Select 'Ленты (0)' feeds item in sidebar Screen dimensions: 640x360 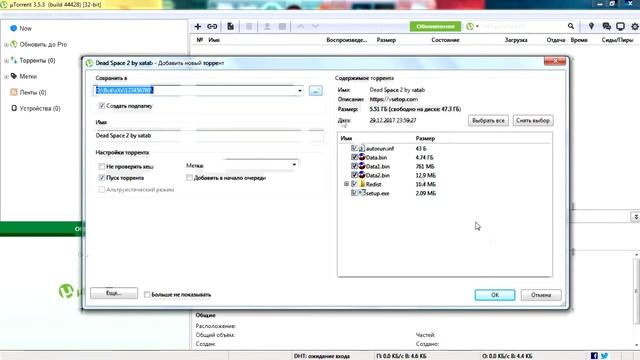click(x=33, y=92)
